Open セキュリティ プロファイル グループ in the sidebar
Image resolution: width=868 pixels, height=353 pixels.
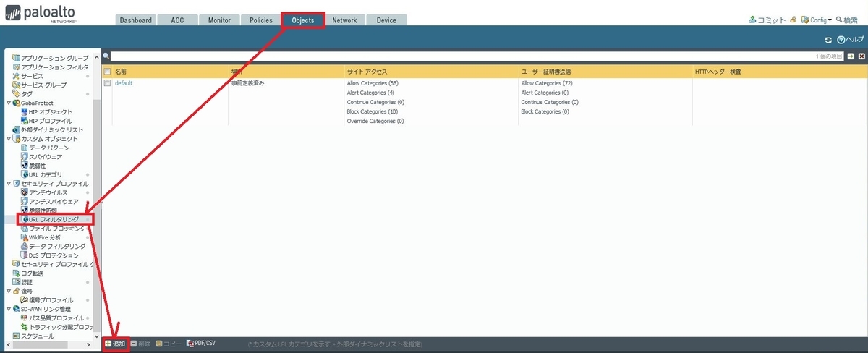coord(53,264)
